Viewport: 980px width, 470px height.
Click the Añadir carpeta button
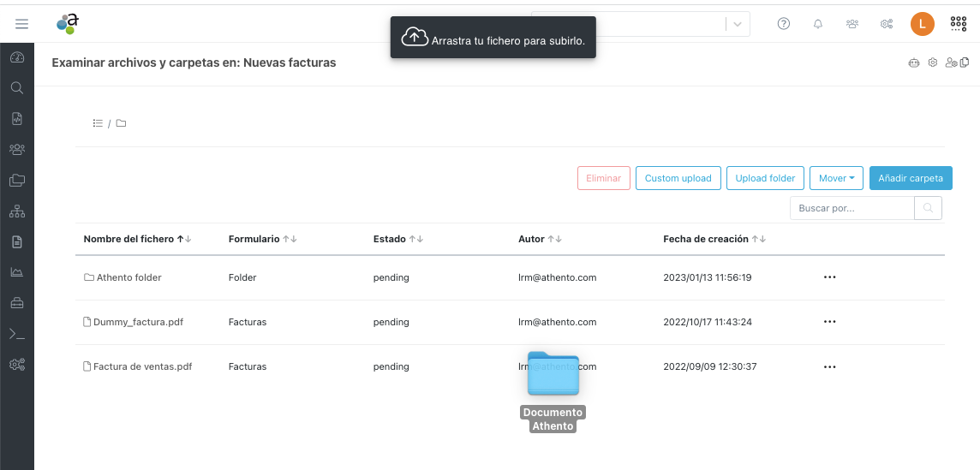coord(911,178)
